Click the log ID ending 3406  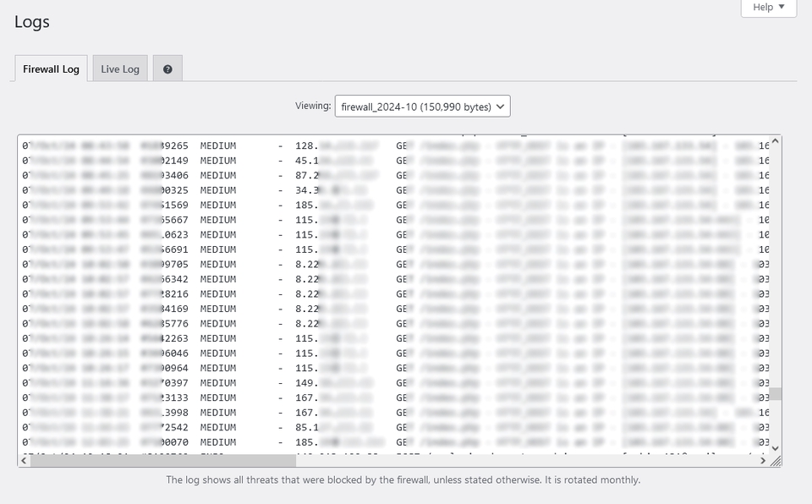click(x=165, y=176)
